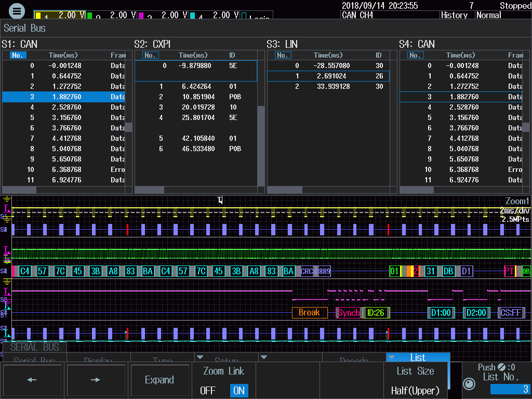This screenshot has height=399, width=532.
Task: Turn Zoom Link ON
Action: 239,390
